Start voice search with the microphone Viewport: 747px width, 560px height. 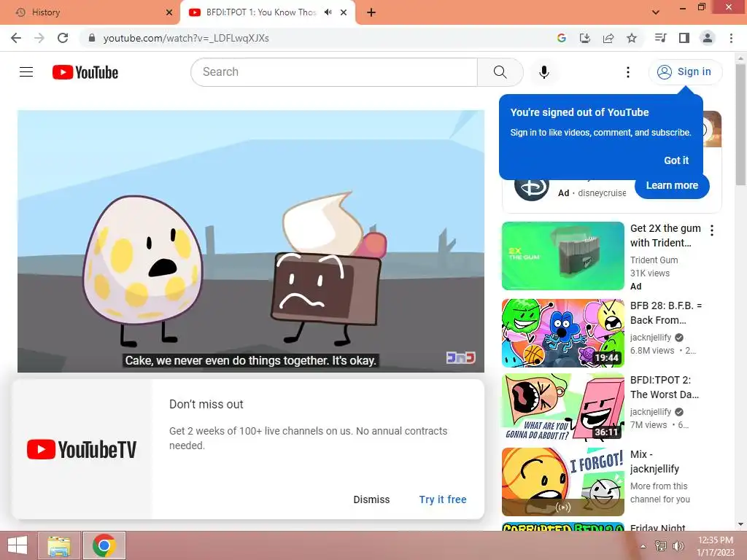[543, 72]
